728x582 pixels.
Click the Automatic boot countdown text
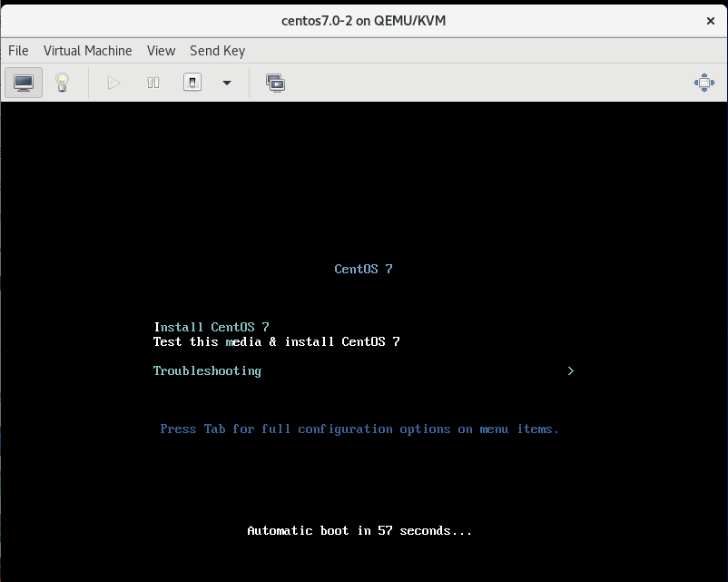point(359,530)
